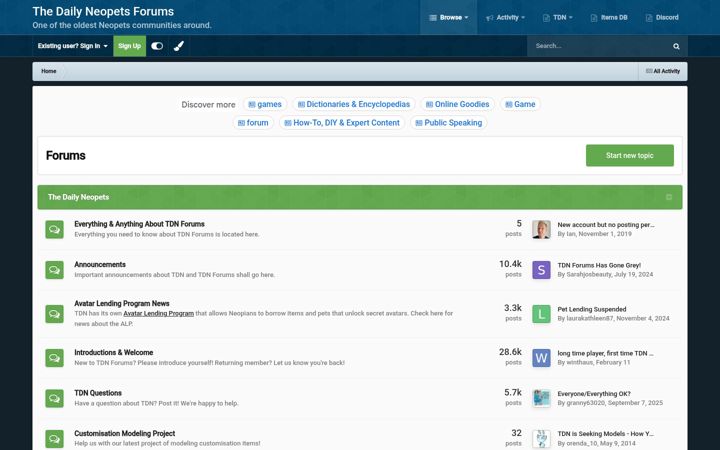Follow the Avatar Lending Program inline link
This screenshot has height=450, width=720.
(158, 314)
